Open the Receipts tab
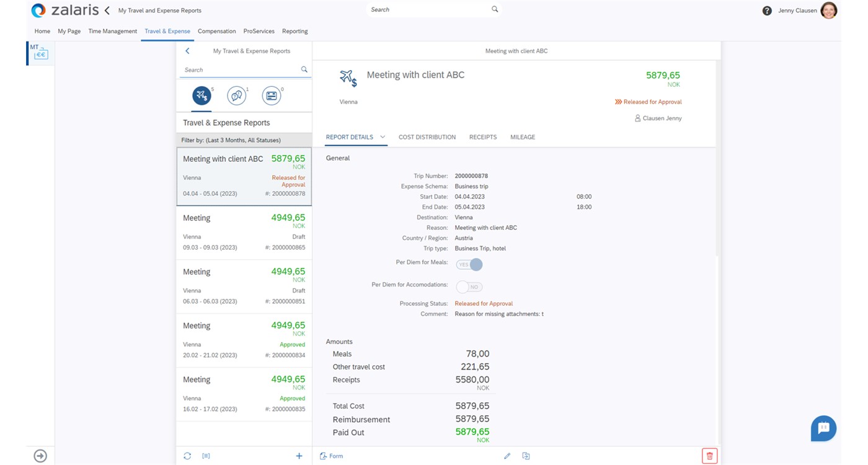Viewport: 868px width, 465px height. pyautogui.click(x=482, y=137)
